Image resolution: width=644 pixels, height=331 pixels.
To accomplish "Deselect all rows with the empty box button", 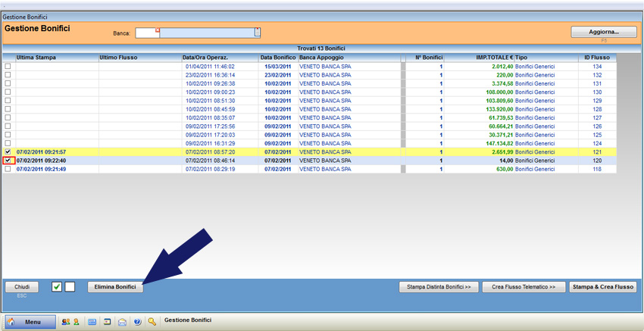I will (x=70, y=287).
